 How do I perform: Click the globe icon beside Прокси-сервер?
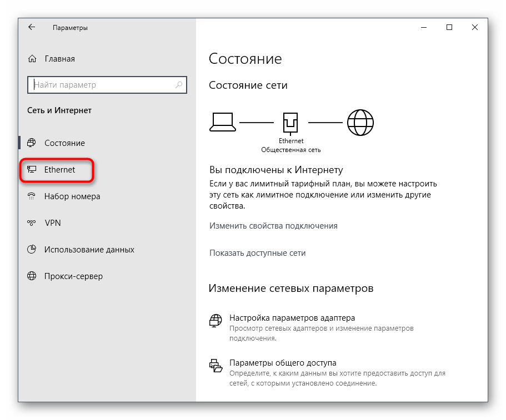32,276
